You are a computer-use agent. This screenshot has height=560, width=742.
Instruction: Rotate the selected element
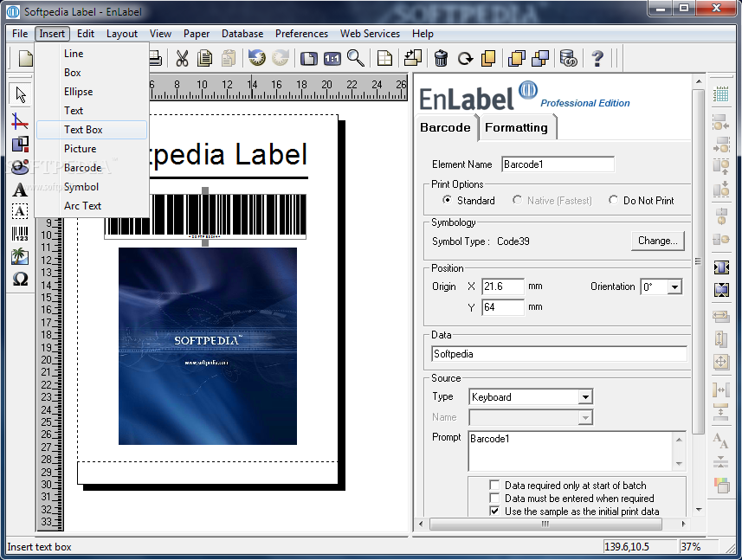[x=465, y=59]
